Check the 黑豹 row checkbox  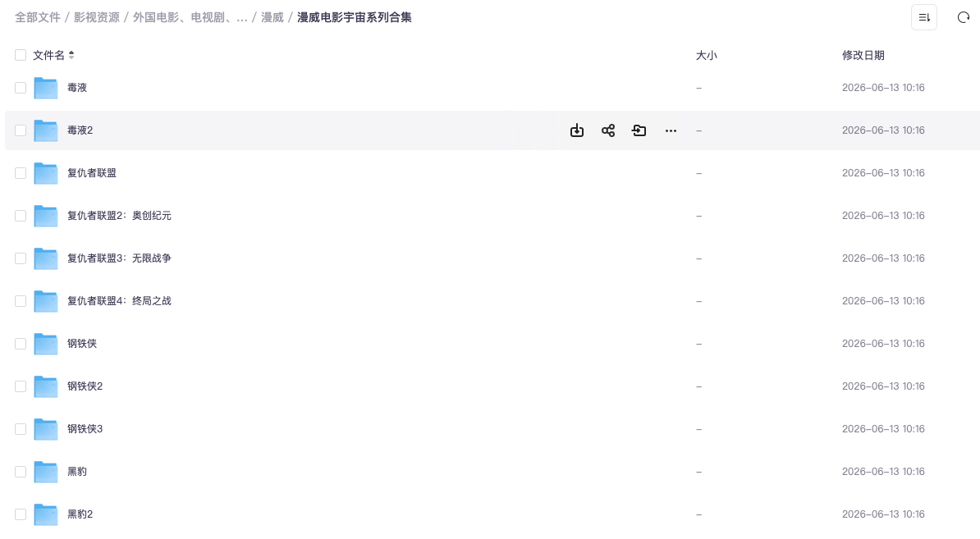pos(21,472)
